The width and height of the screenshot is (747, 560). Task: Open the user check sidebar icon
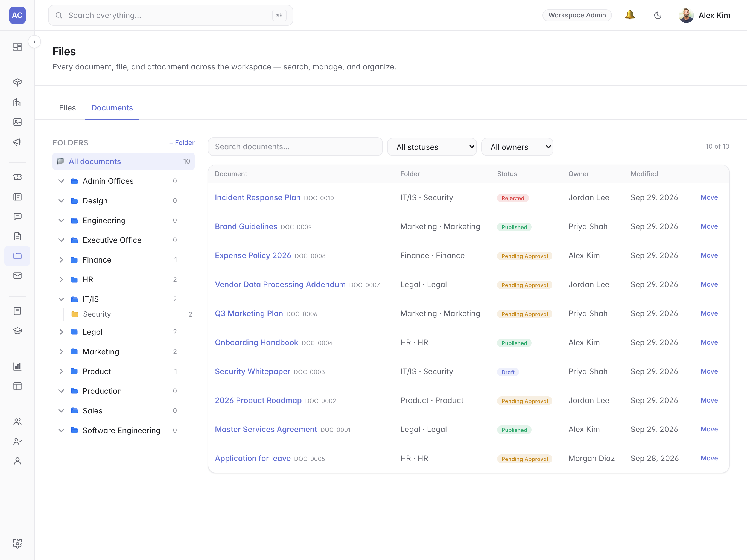(x=17, y=441)
